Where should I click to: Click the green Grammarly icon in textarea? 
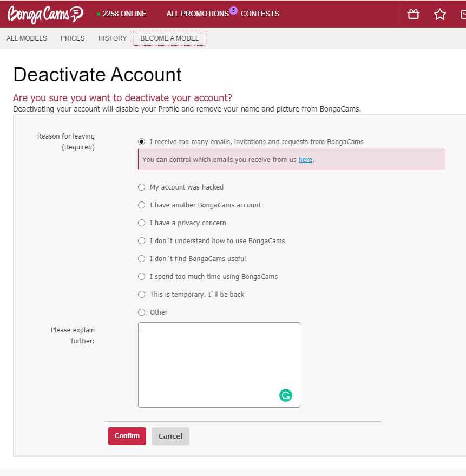[285, 395]
